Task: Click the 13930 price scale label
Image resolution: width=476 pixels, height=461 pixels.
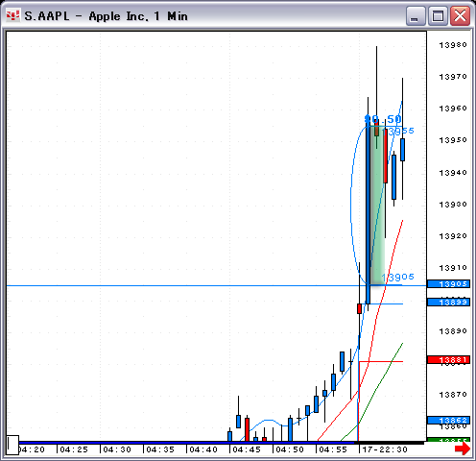Action: [x=453, y=204]
